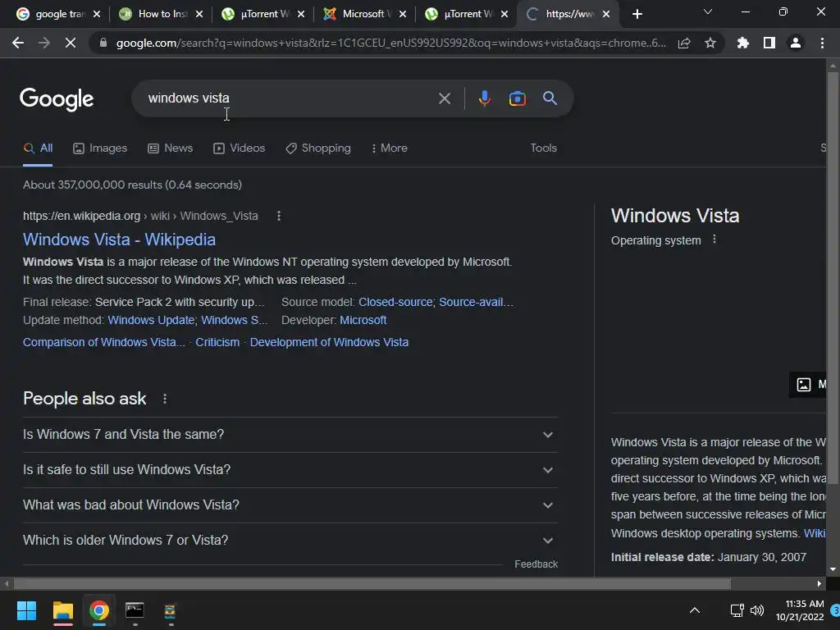
Task: Expand "Which is older Windows 7 or Vista?"
Action: [x=290, y=541]
